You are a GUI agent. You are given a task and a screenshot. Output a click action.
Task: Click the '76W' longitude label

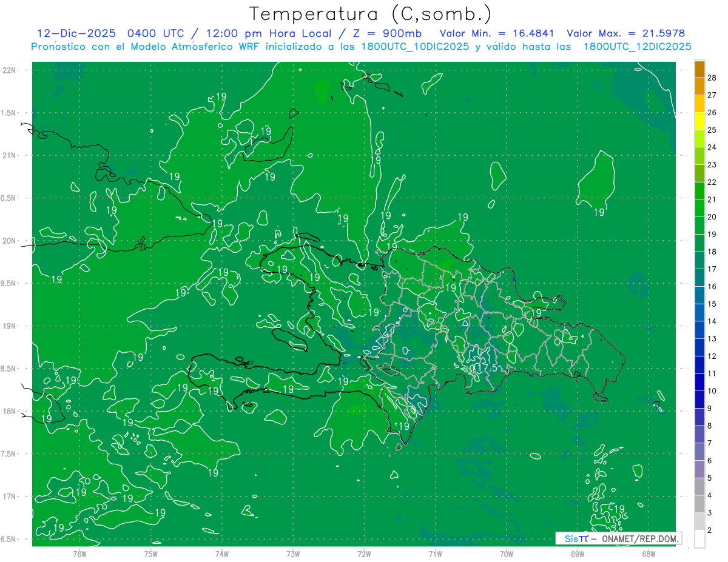(79, 554)
